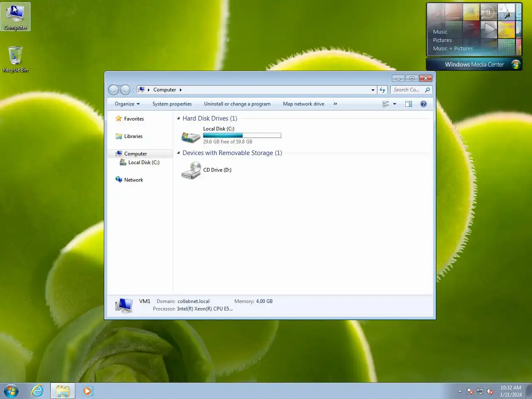Screen dimensions: 532x399
Task: Click the taskbar clock showing 10:32 AM
Action: 511,391
